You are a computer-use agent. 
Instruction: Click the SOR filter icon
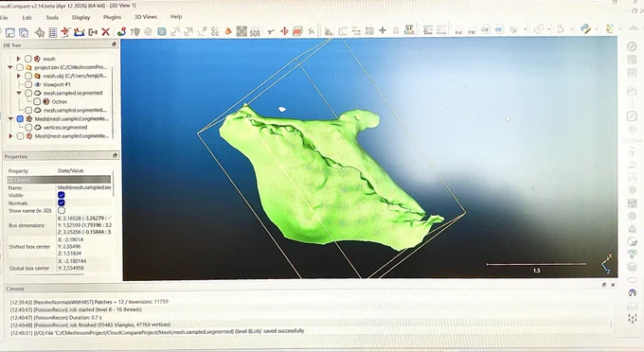(x=255, y=31)
